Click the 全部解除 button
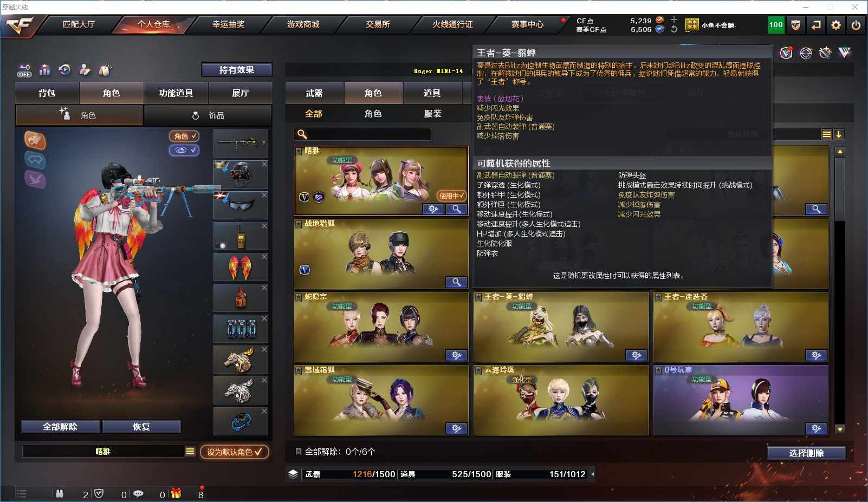 coord(60,427)
